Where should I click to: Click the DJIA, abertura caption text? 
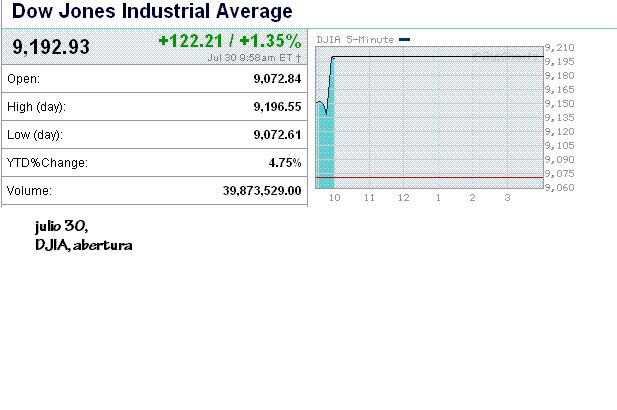pyautogui.click(x=84, y=245)
